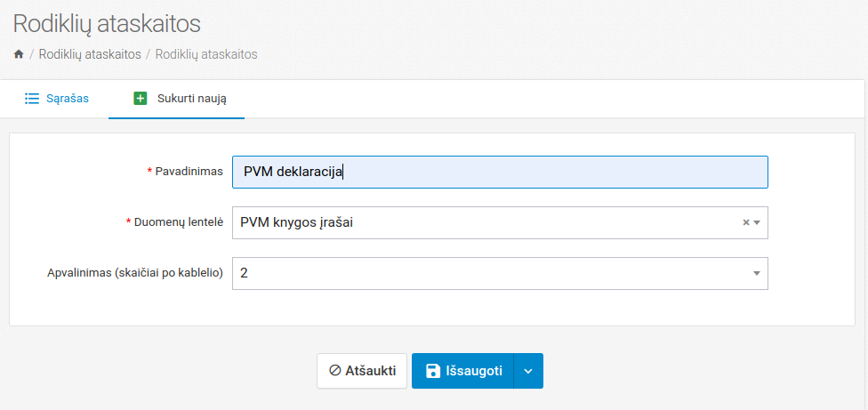This screenshot has width=868, height=410.
Task: Clear the Duomenų lentelė selection with the x
Action: 746,223
